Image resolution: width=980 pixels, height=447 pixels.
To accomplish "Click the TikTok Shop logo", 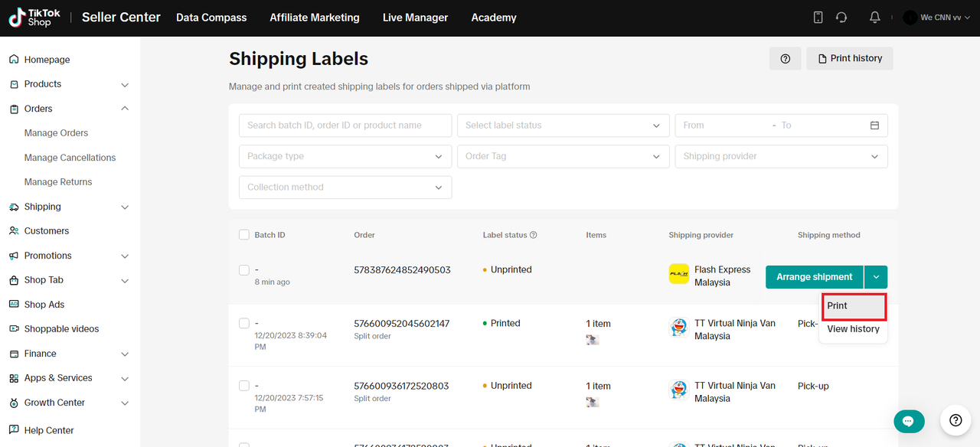I will (x=35, y=18).
